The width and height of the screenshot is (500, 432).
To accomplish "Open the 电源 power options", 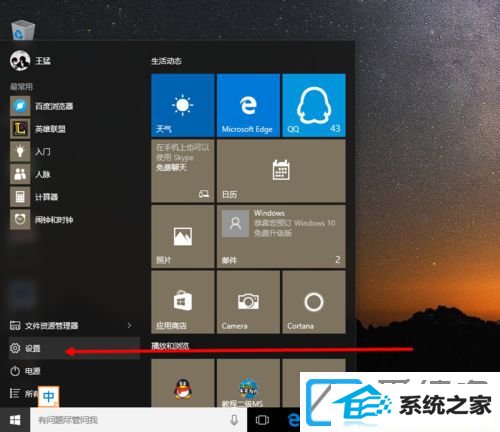I will click(x=74, y=371).
